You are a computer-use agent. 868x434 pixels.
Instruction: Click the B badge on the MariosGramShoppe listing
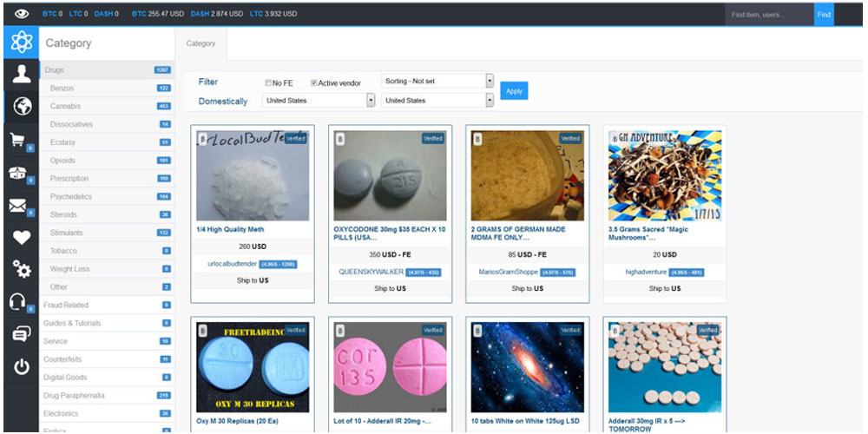point(477,139)
